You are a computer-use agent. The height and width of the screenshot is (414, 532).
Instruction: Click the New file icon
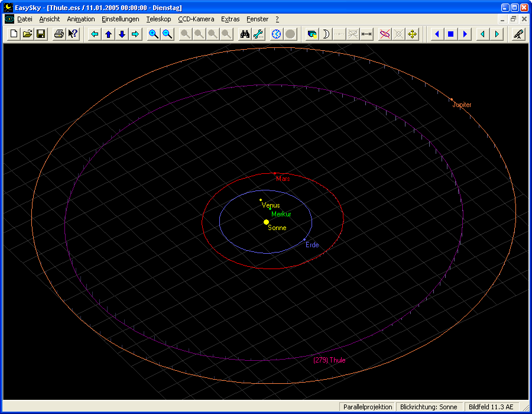14,34
